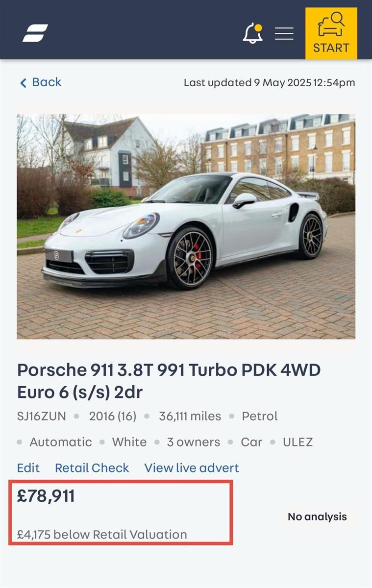
Task: Open the hamburger menu
Action: [x=284, y=33]
